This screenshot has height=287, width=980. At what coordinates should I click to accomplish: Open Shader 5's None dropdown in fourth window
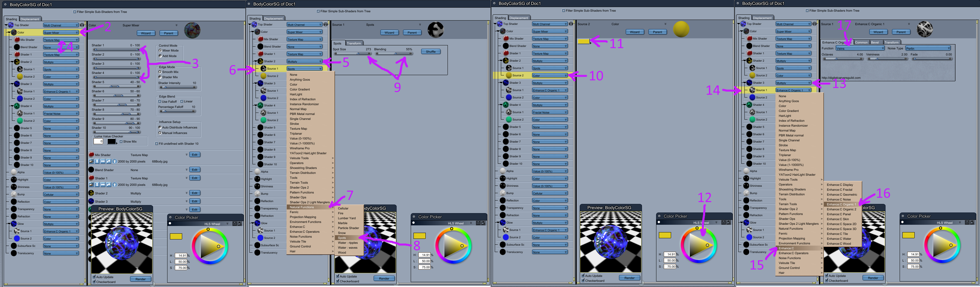(x=793, y=127)
